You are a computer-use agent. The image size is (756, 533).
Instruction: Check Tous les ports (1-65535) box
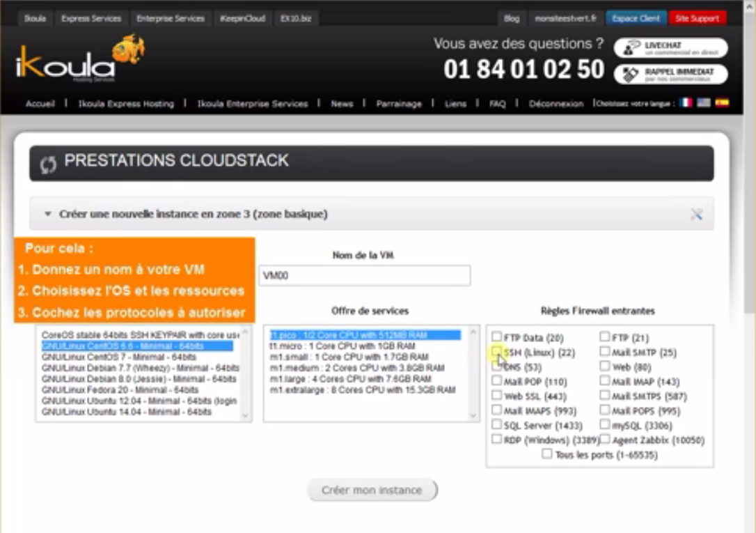[546, 454]
